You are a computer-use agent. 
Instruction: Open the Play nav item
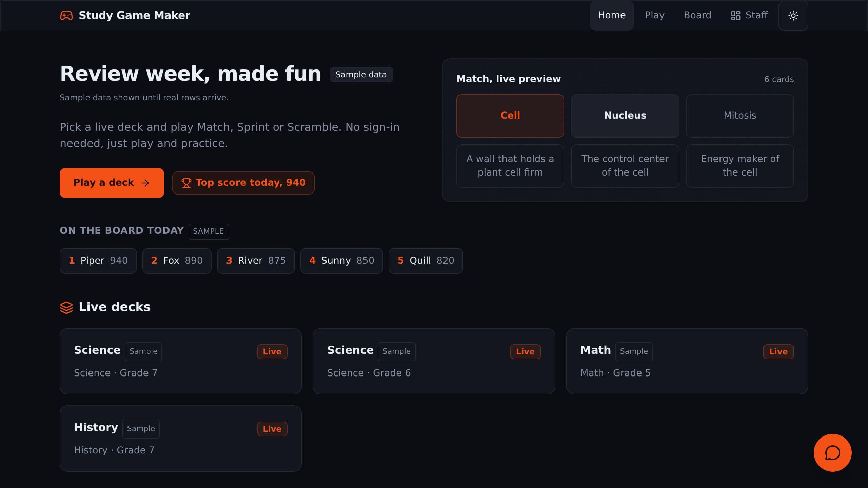654,15
